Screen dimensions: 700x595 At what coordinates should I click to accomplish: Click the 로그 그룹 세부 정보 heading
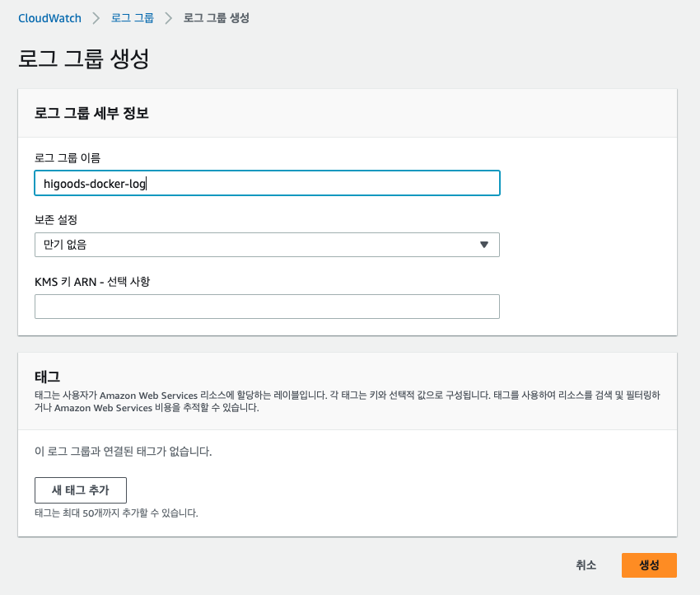tap(91, 113)
